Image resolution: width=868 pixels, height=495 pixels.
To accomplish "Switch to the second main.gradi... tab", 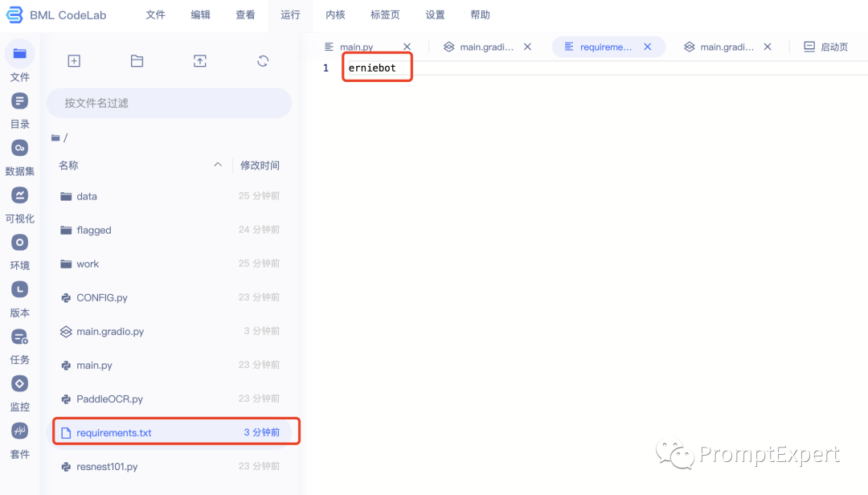I will [x=727, y=47].
